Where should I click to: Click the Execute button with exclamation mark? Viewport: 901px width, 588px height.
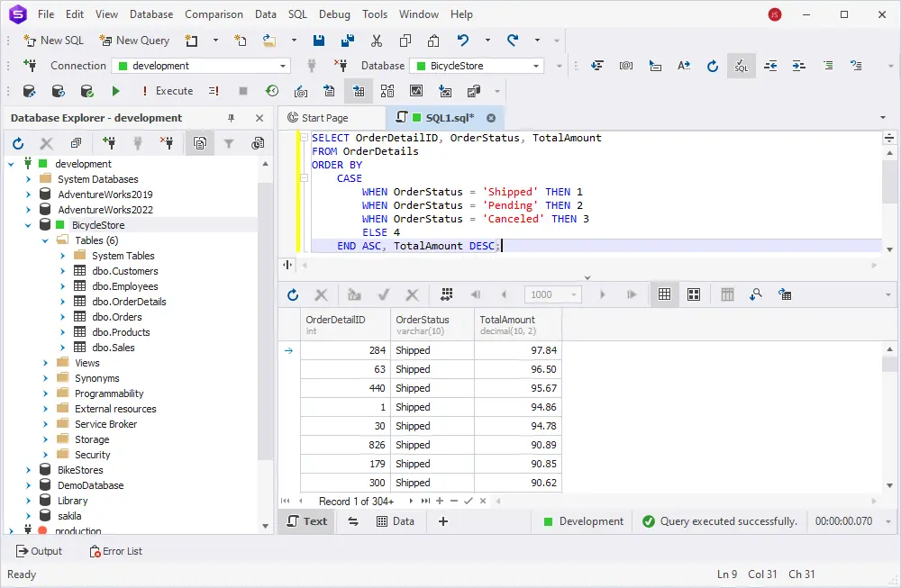point(167,91)
